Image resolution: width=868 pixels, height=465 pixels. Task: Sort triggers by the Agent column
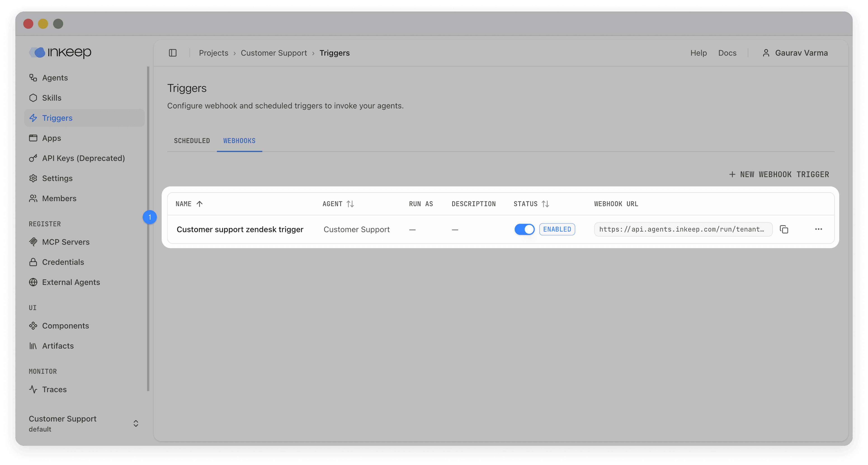coord(351,204)
